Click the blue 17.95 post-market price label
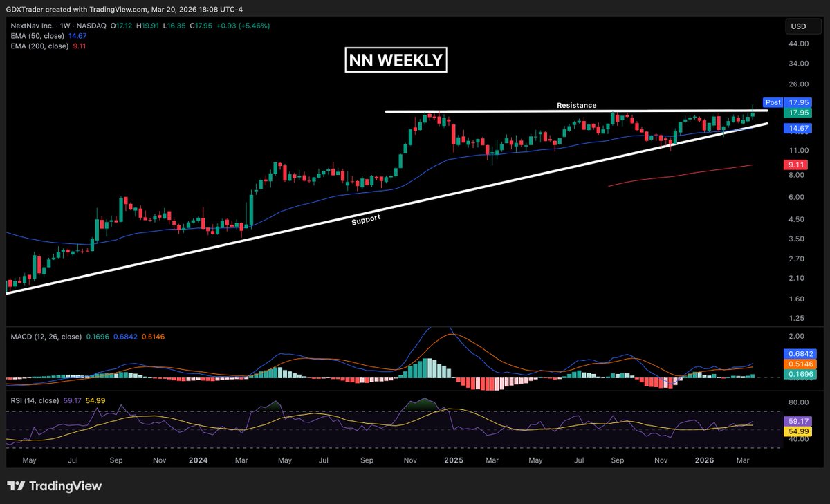Image resolution: width=830 pixels, height=504 pixels. click(x=799, y=102)
